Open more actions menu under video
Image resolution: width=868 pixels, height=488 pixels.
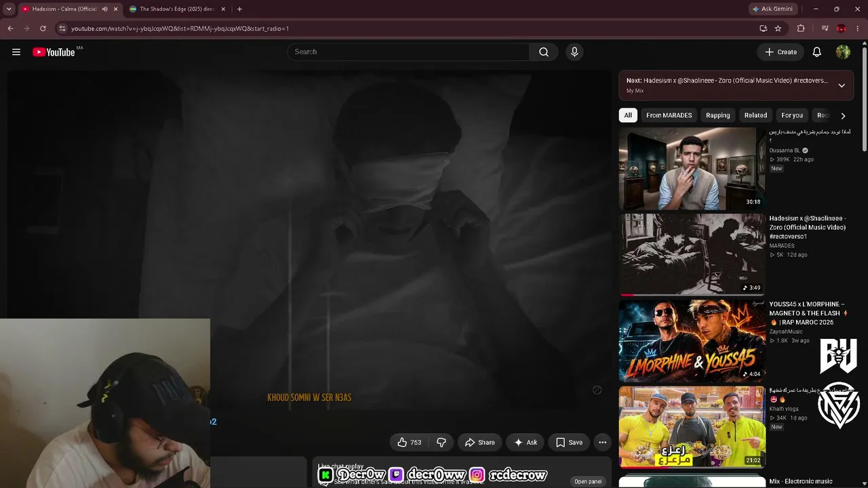click(602, 443)
